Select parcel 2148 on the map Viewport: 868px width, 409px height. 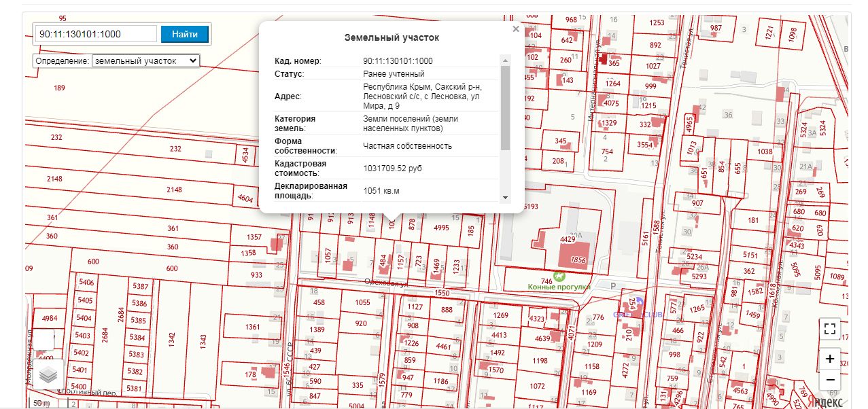pos(174,190)
